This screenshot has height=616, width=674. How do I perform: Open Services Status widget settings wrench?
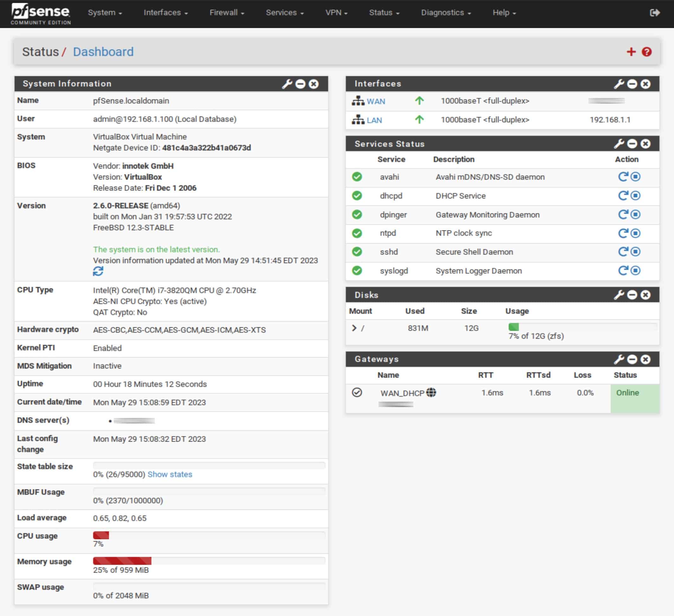tap(619, 144)
